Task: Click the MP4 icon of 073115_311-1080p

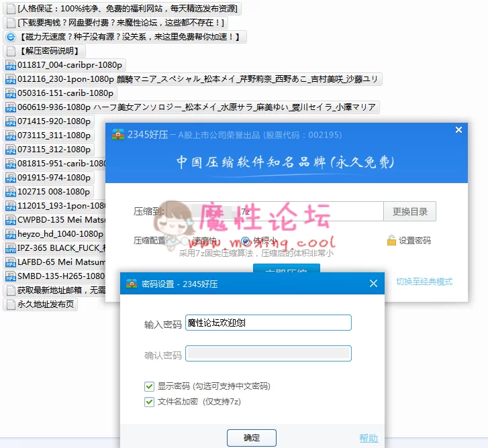Action: [11, 135]
